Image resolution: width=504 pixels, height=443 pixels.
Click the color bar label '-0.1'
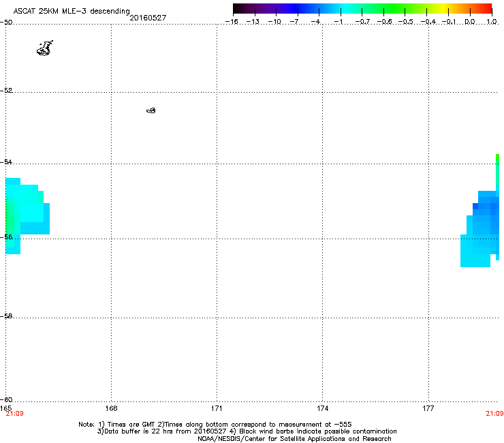[449, 22]
